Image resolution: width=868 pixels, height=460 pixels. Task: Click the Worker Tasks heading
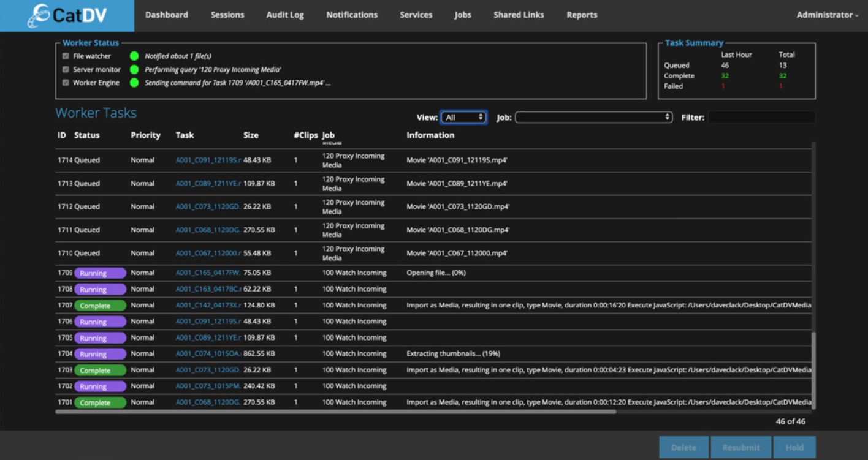click(x=96, y=113)
